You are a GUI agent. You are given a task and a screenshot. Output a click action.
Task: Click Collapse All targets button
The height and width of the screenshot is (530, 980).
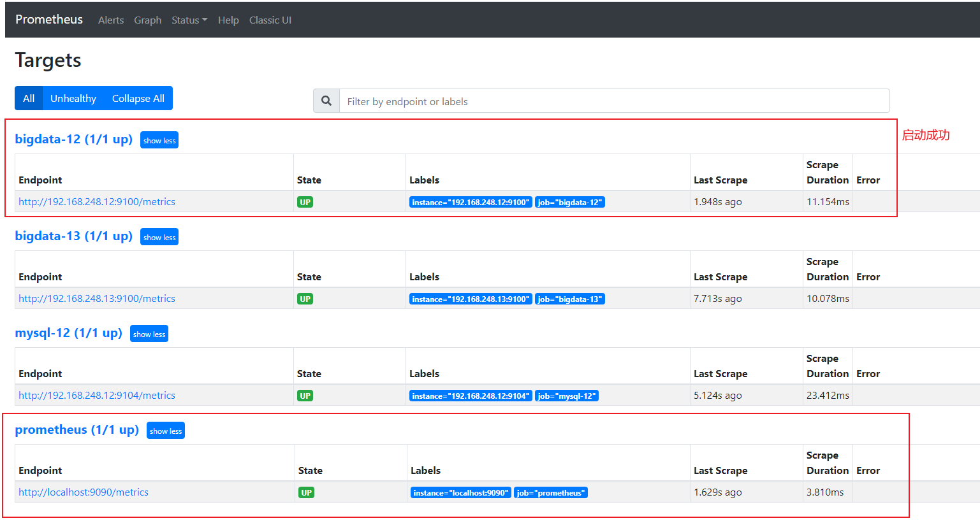point(138,98)
